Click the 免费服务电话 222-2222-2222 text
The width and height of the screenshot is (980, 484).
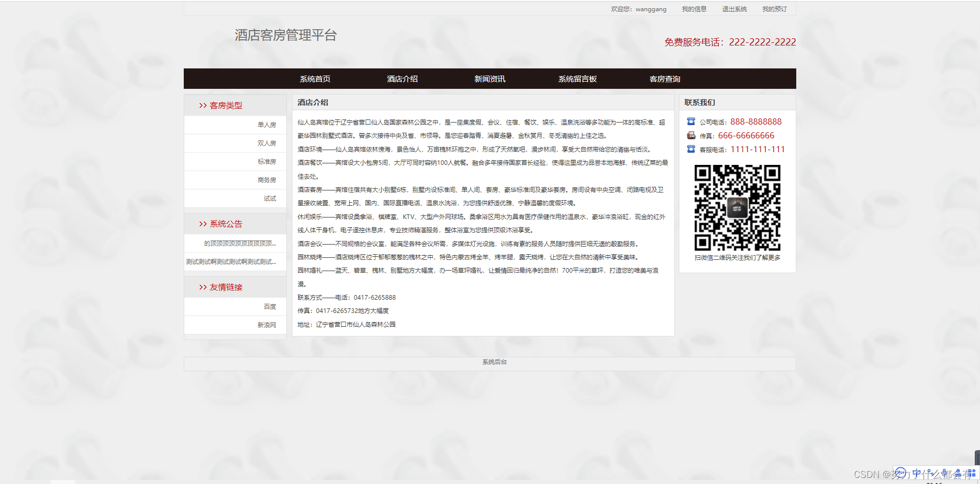730,42
